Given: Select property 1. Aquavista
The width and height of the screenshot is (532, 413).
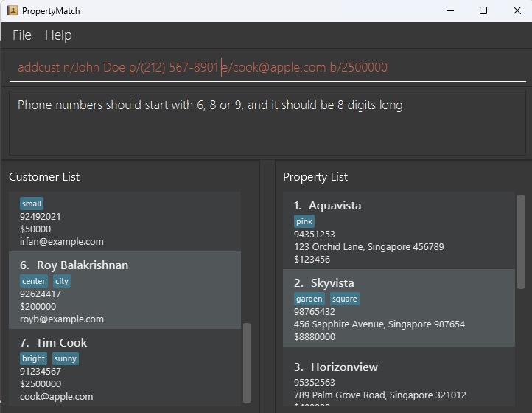Looking at the screenshot, I should point(399,231).
